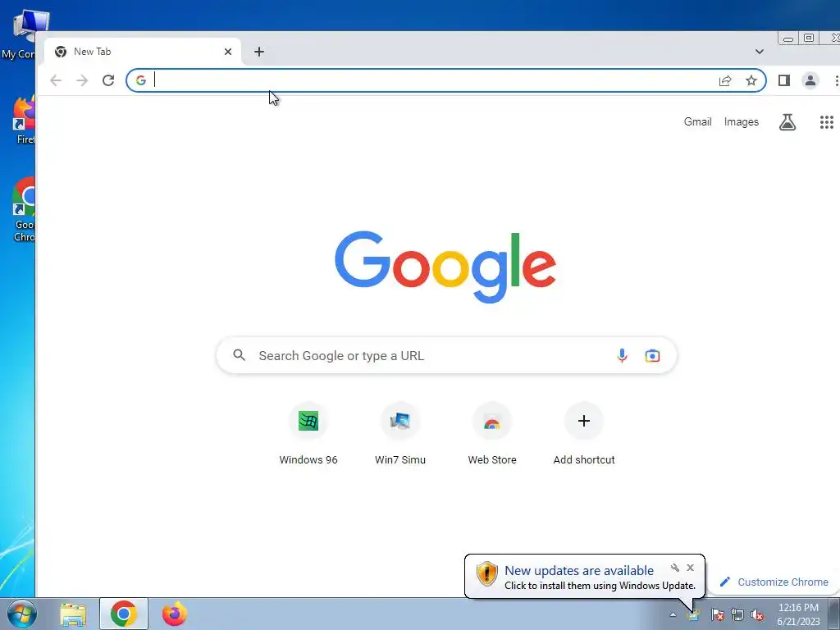Open the Chrome profile avatar

click(810, 80)
